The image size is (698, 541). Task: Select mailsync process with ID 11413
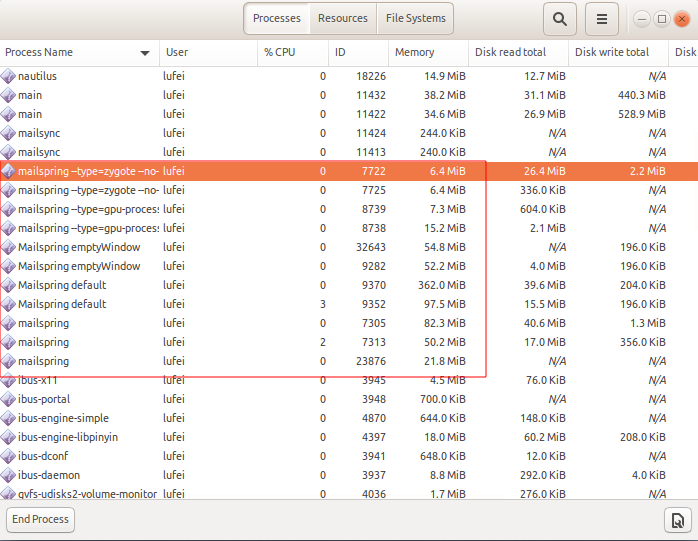(x=349, y=152)
